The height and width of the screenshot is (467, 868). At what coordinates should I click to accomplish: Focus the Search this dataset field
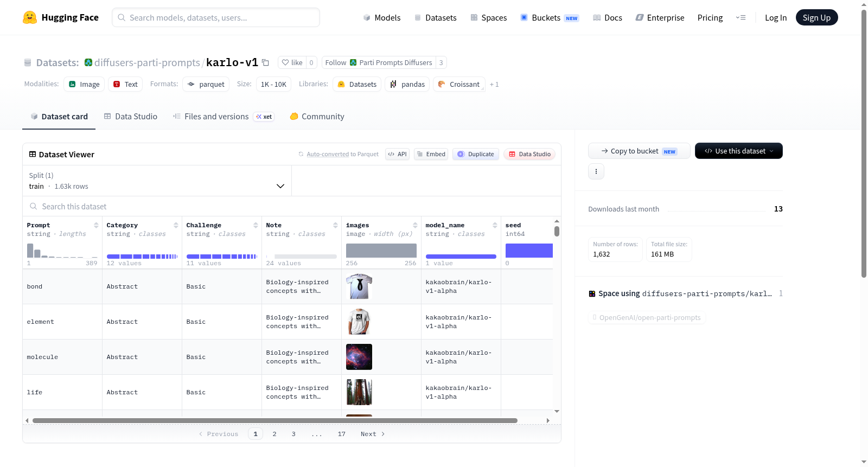point(292,206)
